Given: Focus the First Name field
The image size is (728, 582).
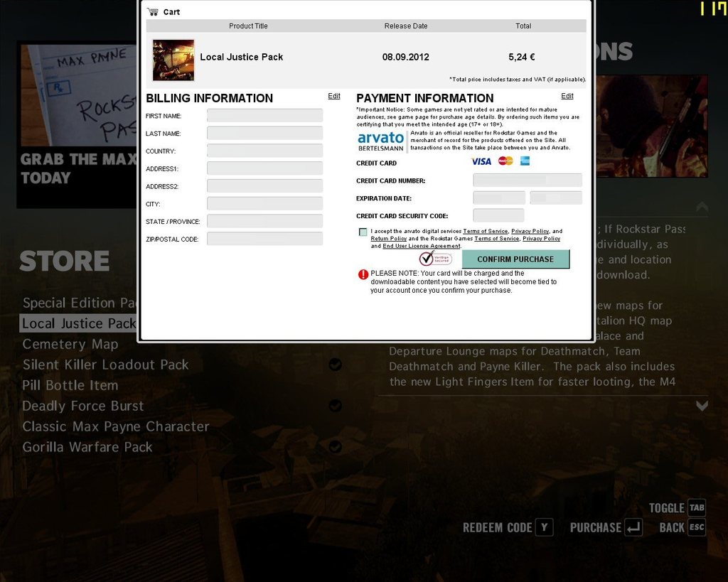Looking at the screenshot, I should [264, 116].
